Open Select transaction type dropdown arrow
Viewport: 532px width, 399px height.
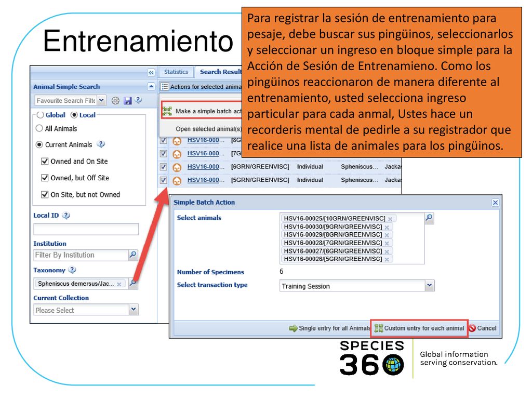(430, 285)
